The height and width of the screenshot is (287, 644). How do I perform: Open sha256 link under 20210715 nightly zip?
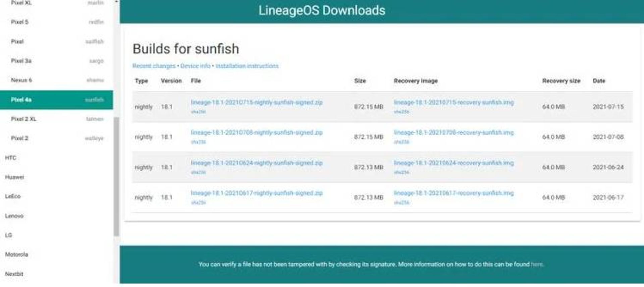198,112
